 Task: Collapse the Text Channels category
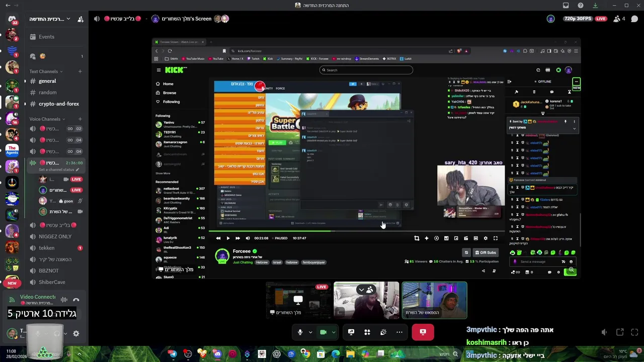point(45,71)
